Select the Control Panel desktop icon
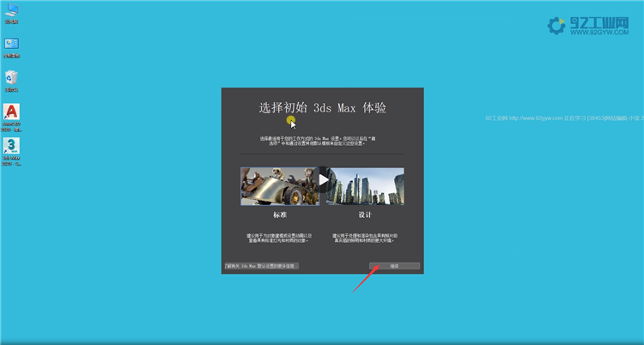This screenshot has width=644, height=345. [11, 48]
